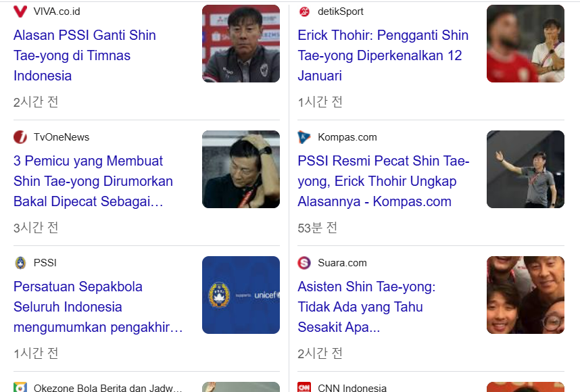Viewport: 580px width, 392px height.
Task: Click the Okezone Bola source icon
Action: pyautogui.click(x=20, y=387)
